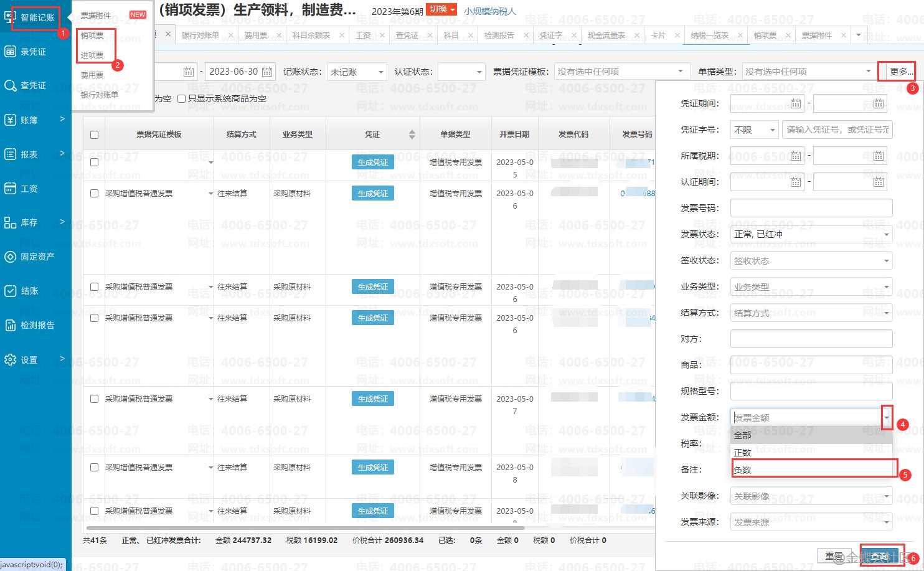Switch to the 科目余额表 tab
The image size is (924, 571).
[311, 35]
